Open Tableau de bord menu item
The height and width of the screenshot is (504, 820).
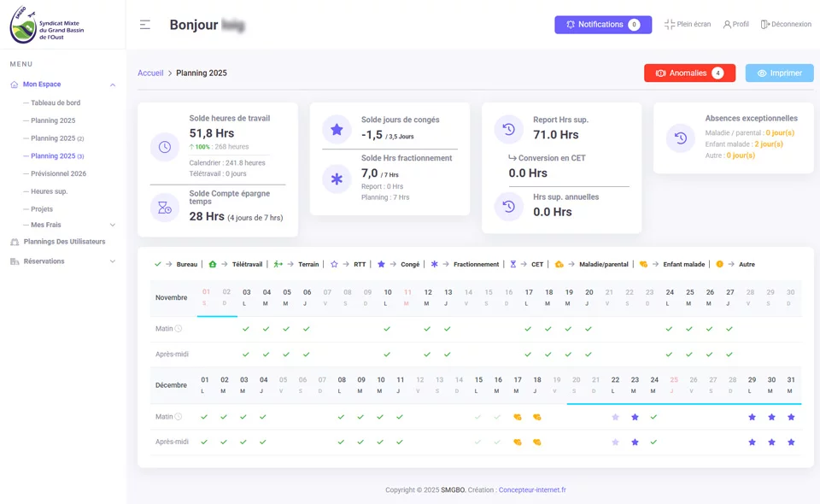(x=56, y=103)
